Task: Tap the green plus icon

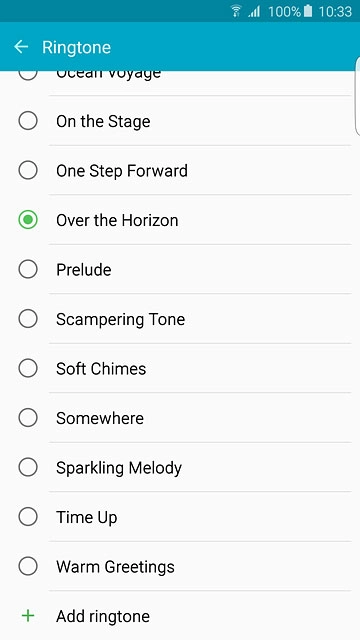Action: (28, 616)
